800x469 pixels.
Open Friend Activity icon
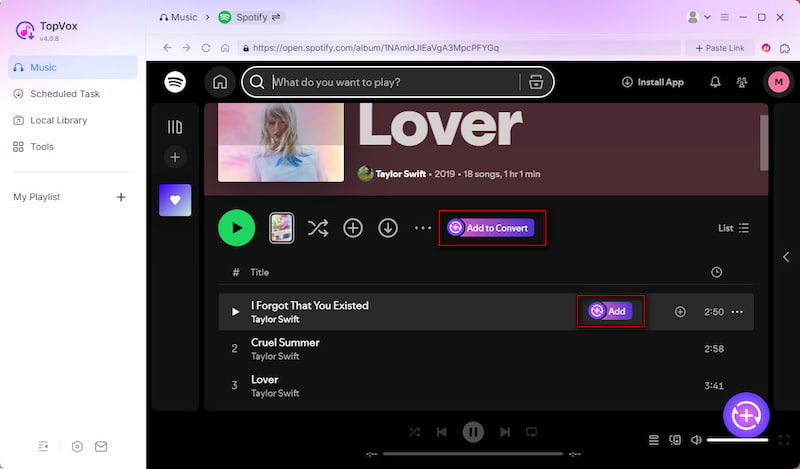[x=742, y=82]
